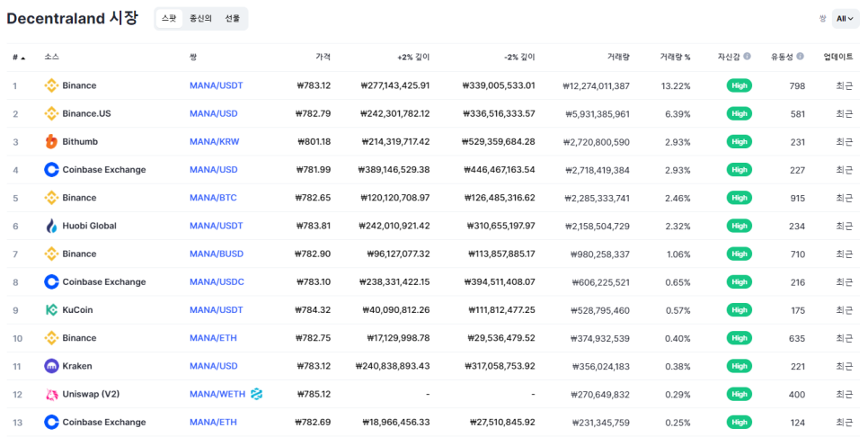This screenshot has height=437, width=868.
Task: Sort by the 거래량 column header
Action: pos(618,57)
